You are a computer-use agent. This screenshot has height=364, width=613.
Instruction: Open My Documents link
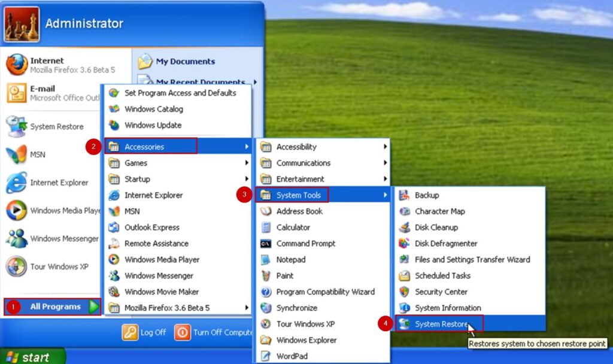point(177,62)
